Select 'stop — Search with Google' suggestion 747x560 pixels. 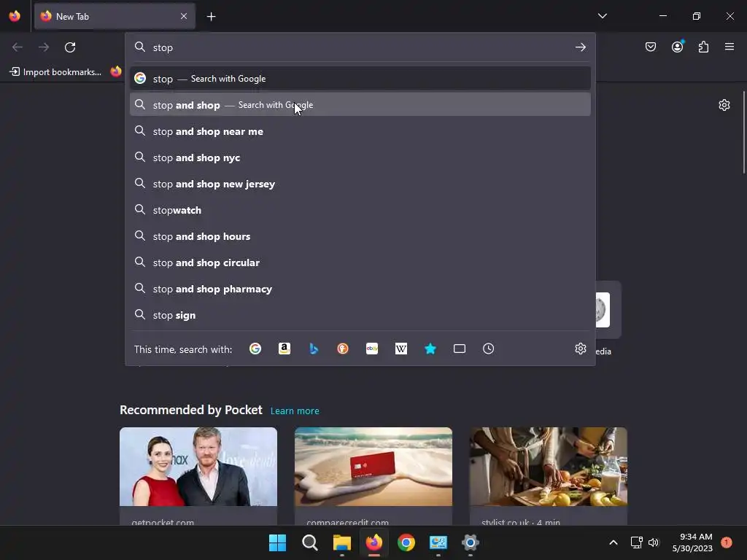tap(360, 79)
